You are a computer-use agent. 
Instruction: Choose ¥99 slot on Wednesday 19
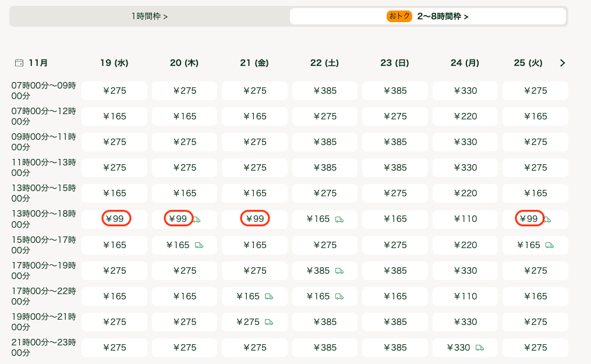point(116,219)
